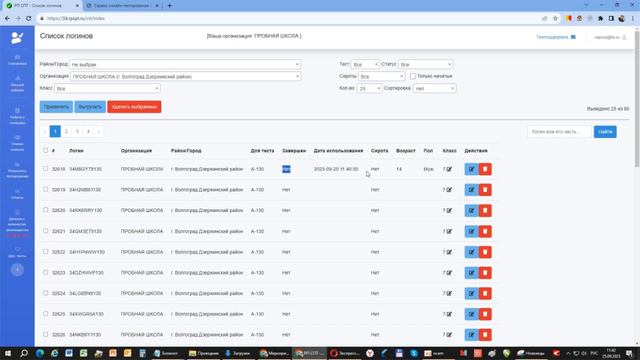Click the blue Применить button
Screen dimensions: 640x360
click(x=56, y=107)
